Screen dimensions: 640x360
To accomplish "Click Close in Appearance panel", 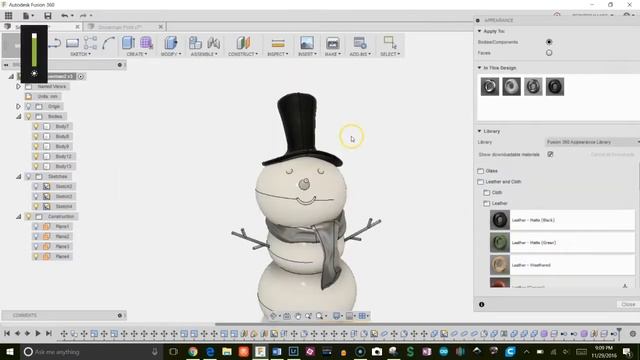I will [x=628, y=304].
